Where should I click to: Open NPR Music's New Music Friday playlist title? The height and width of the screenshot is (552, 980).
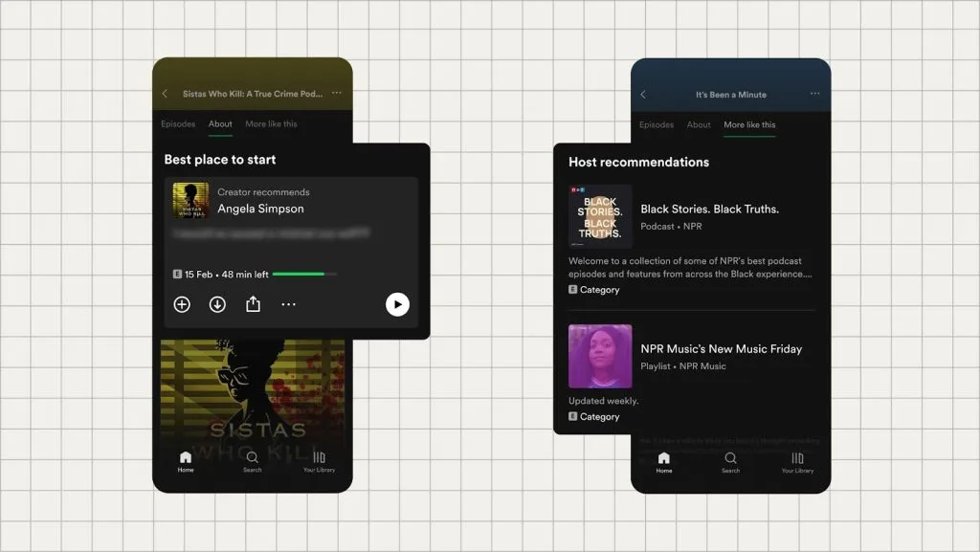pos(722,349)
